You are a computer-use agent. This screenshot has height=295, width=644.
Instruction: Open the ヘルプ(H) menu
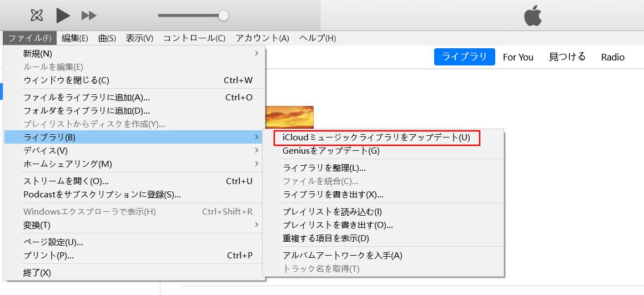pyautogui.click(x=318, y=38)
